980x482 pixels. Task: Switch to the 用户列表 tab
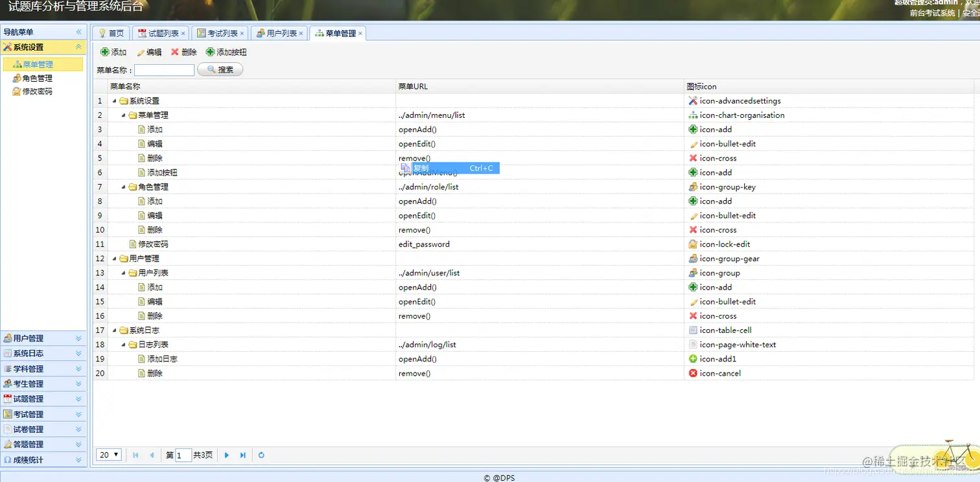(279, 33)
